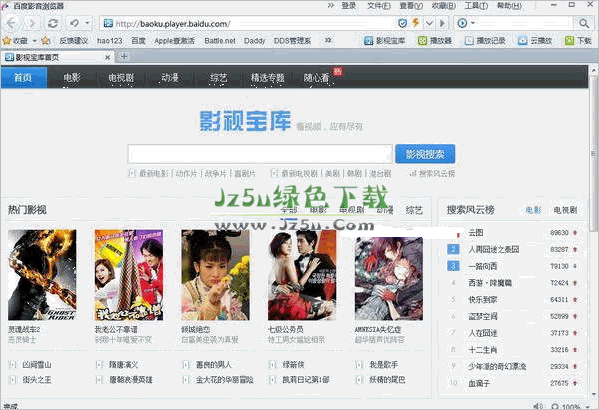This screenshot has height=410, width=599.
Task: Select the 随心看 navigation tab
Action: [316, 78]
